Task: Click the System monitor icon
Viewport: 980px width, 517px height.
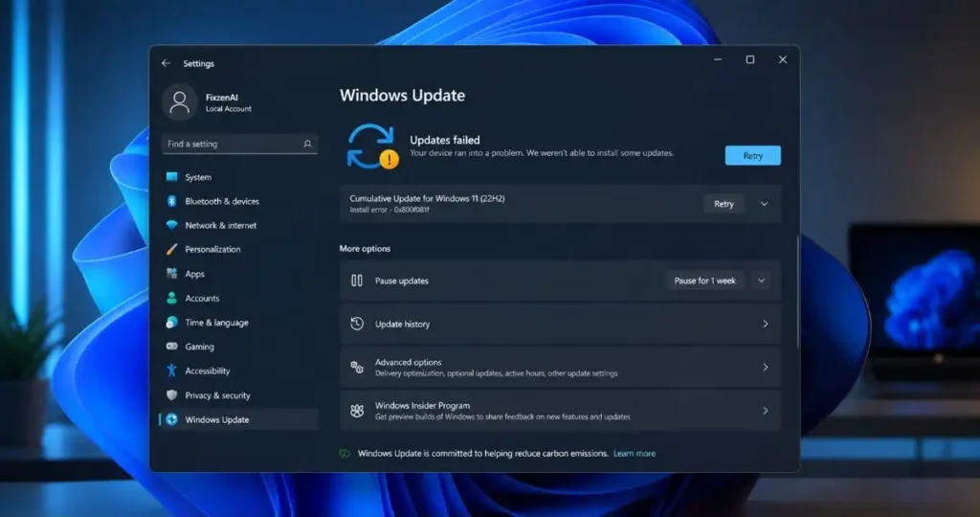Action: click(171, 177)
